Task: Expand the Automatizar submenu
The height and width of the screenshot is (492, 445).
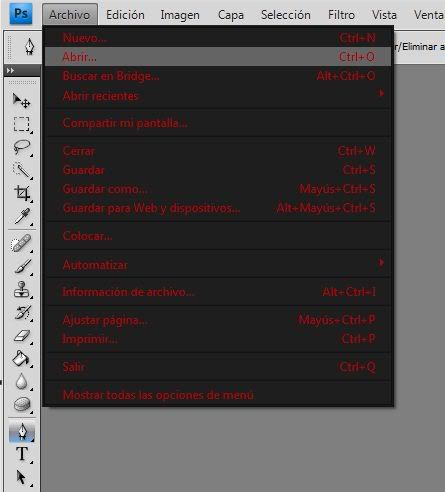Action: coord(218,265)
